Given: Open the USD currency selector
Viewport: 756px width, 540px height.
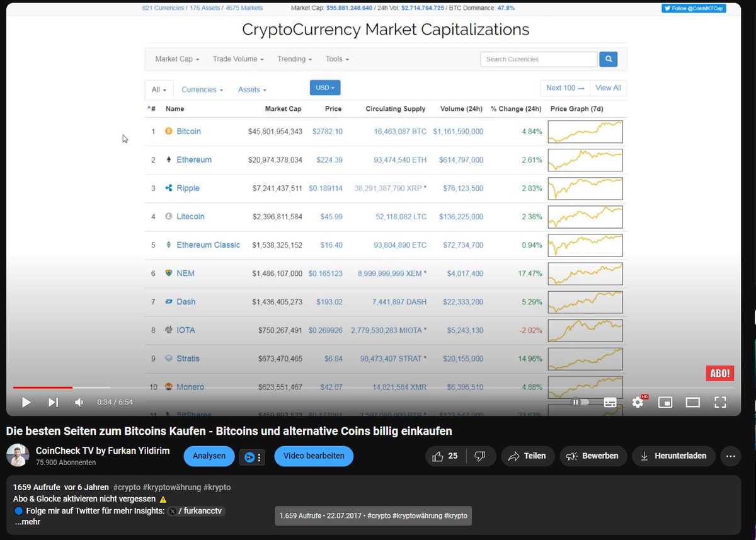Looking at the screenshot, I should pos(325,88).
